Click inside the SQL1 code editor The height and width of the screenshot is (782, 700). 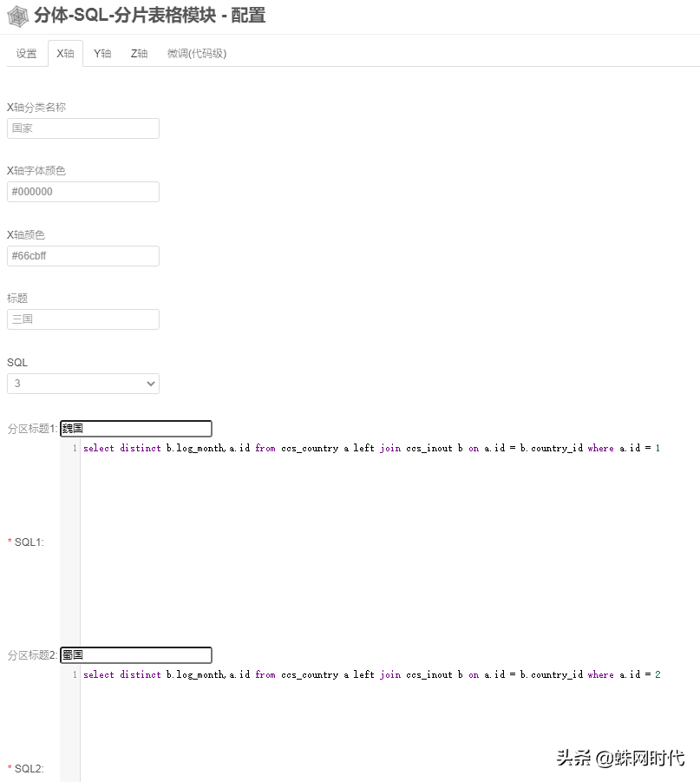[371, 448]
